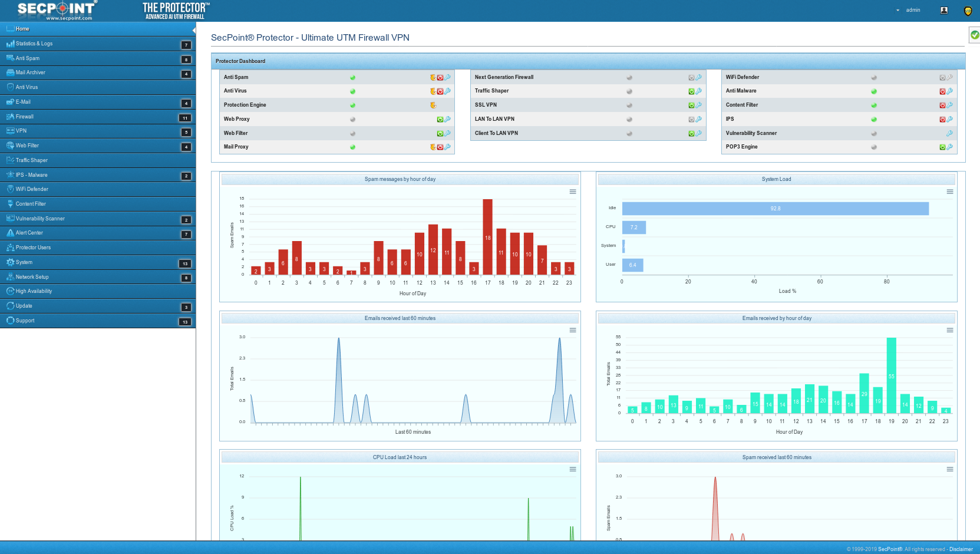Click the SecPoint logo
Screen dimensions: 980x554
57,10
